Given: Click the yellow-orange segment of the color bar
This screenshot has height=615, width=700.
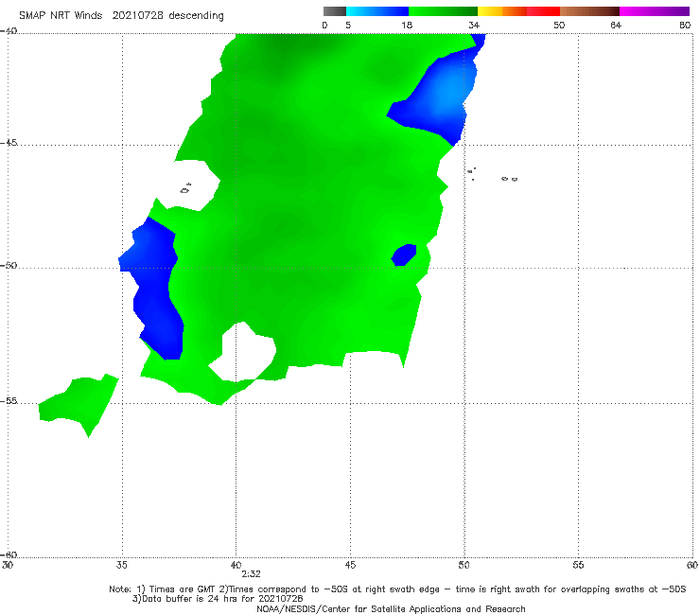Looking at the screenshot, I should pyautogui.click(x=501, y=11).
